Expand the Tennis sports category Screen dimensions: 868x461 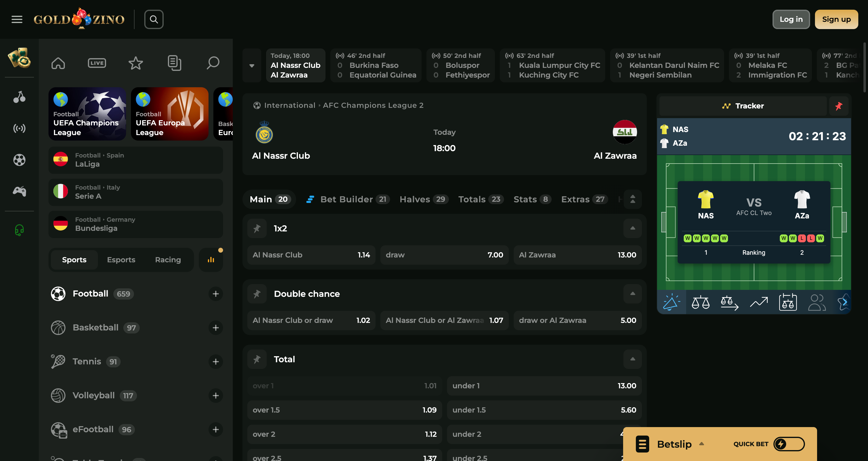(x=216, y=362)
